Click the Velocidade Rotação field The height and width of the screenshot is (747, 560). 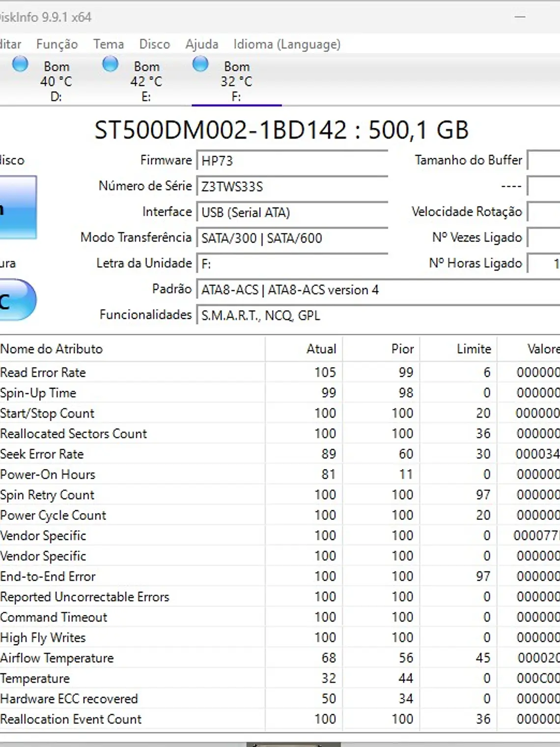(x=543, y=212)
